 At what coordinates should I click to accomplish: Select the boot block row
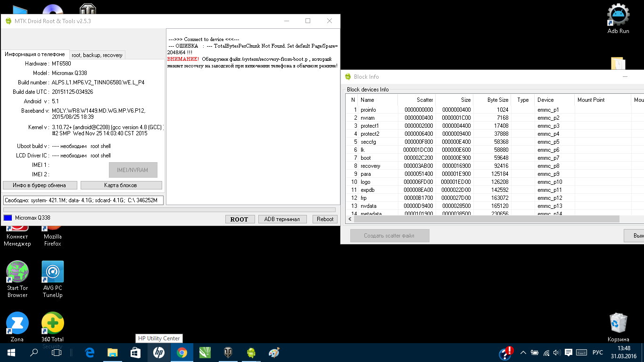(495, 158)
